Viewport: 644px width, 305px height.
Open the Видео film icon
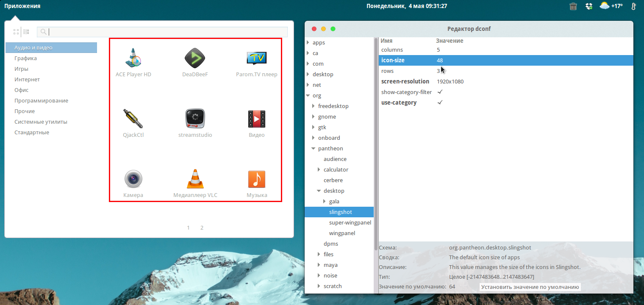(257, 119)
